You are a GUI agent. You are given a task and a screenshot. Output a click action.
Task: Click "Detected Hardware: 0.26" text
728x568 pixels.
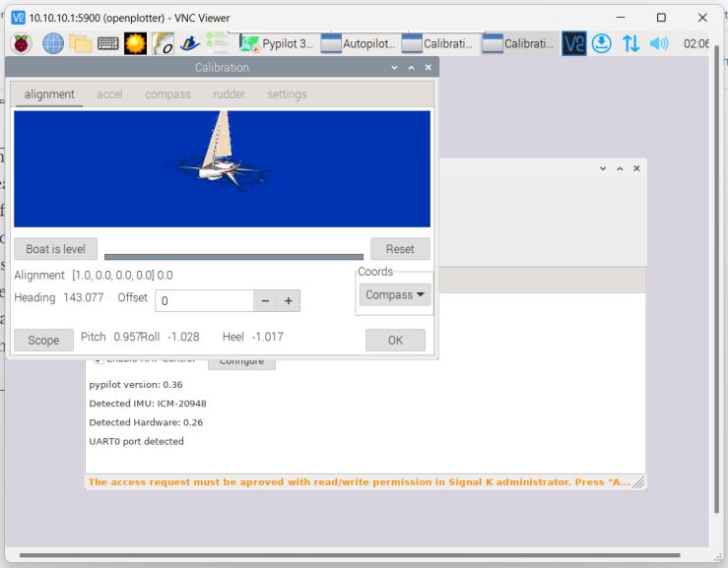point(146,422)
